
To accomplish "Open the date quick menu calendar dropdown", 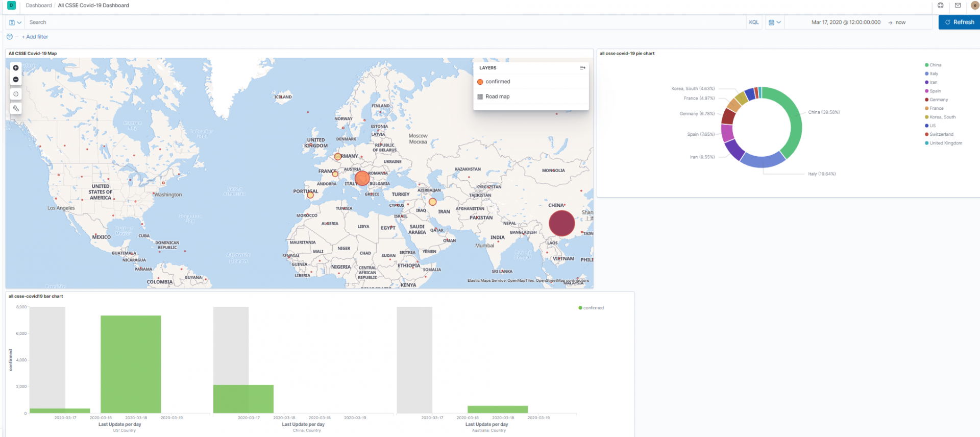I will point(775,22).
